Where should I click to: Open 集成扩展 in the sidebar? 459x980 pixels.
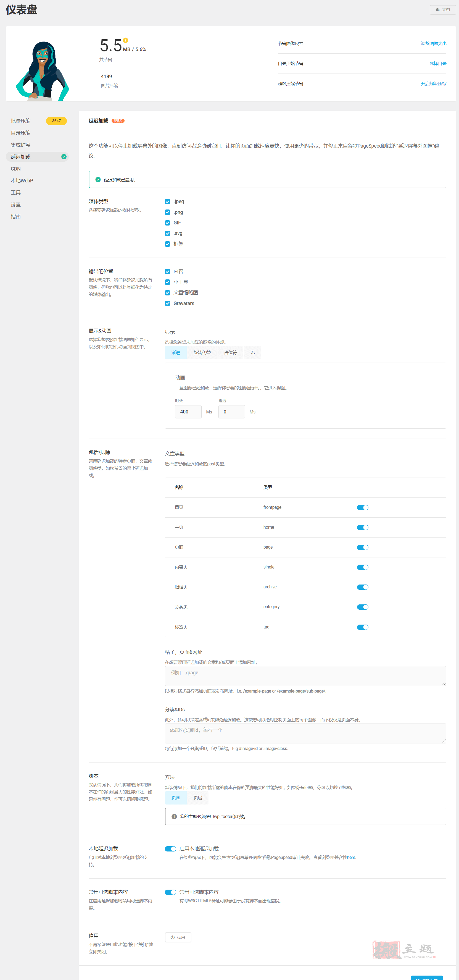pos(20,145)
